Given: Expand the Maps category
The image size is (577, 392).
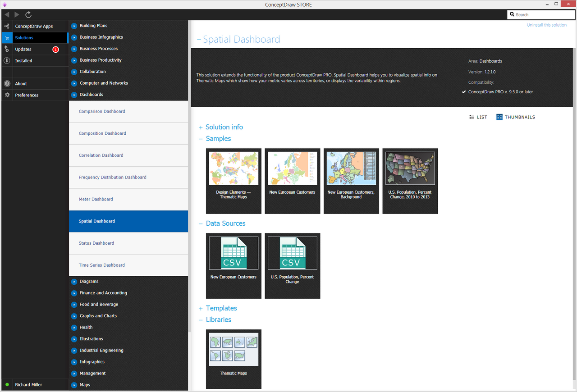Looking at the screenshot, I should coord(74,385).
